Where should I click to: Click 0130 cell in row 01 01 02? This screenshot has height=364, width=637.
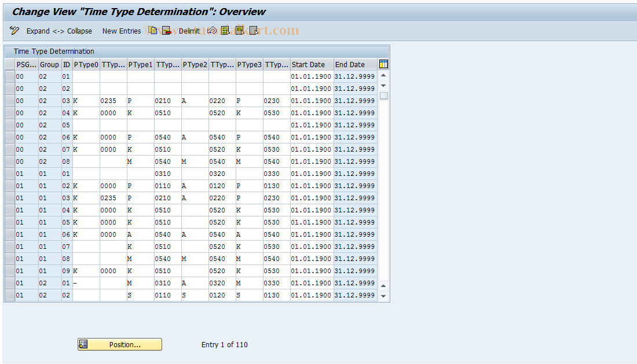tap(277, 186)
